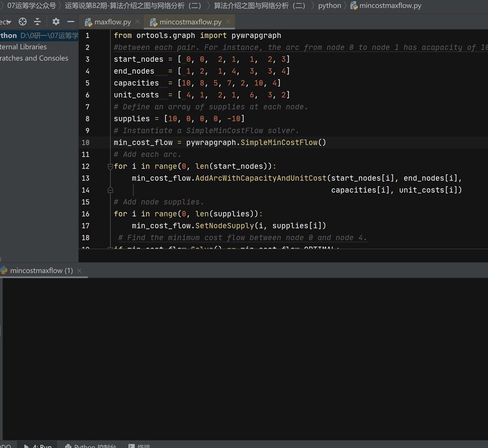Click breadcrumb 算法介绍之图与网络分析（二）
This screenshot has height=448, width=488.
pyautogui.click(x=260, y=6)
